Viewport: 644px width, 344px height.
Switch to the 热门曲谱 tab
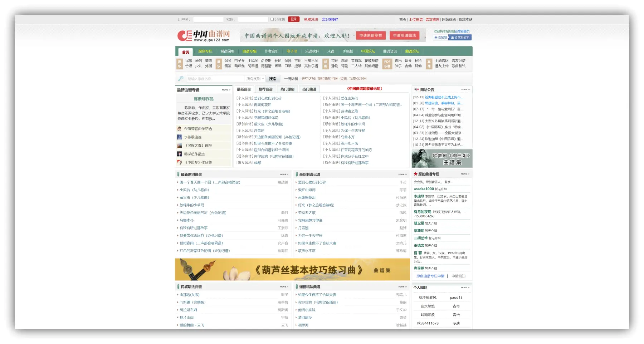point(309,89)
